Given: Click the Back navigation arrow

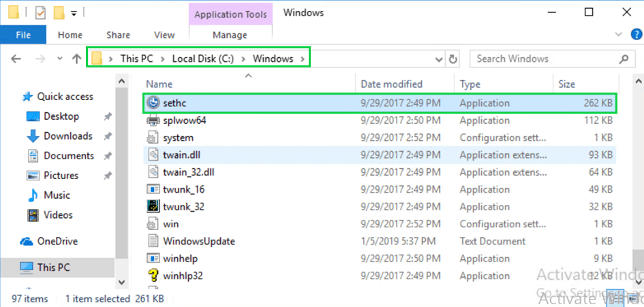Looking at the screenshot, I should point(17,59).
